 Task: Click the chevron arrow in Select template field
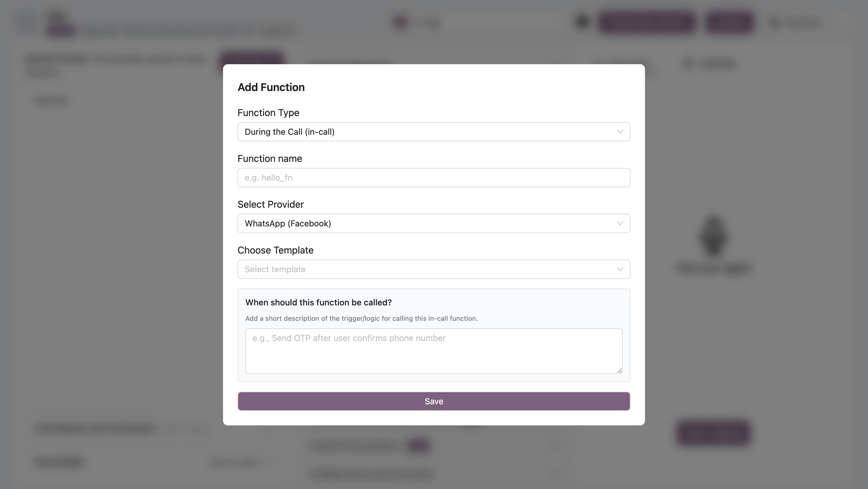(x=620, y=269)
